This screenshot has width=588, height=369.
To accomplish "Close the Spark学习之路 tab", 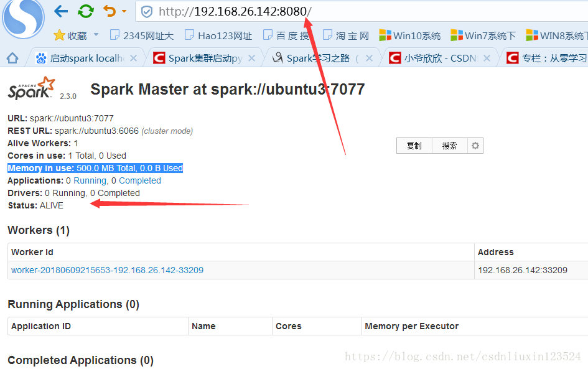I will click(369, 58).
